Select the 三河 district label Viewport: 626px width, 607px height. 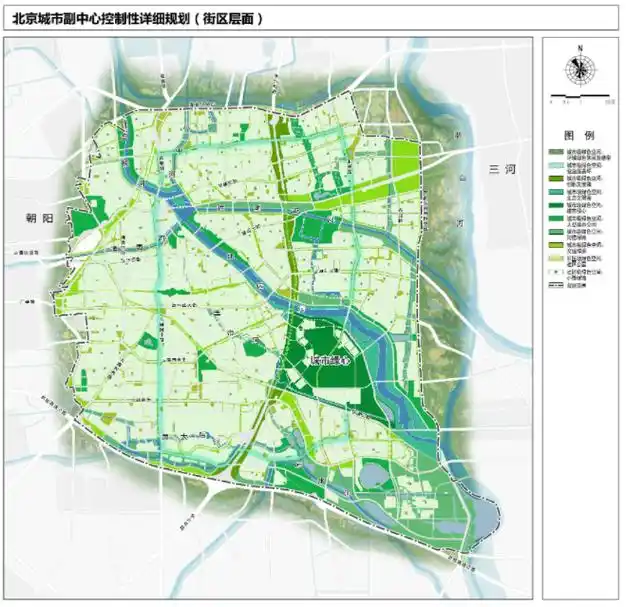click(500, 170)
